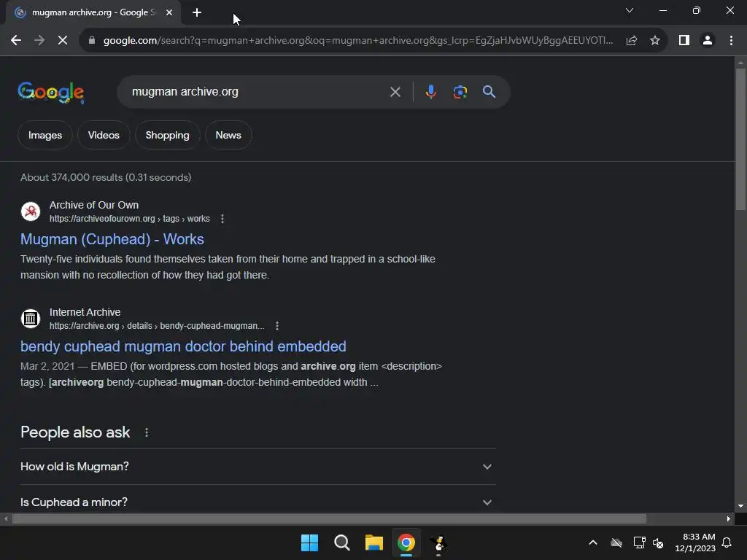Switch to Shopping results

pyautogui.click(x=167, y=135)
